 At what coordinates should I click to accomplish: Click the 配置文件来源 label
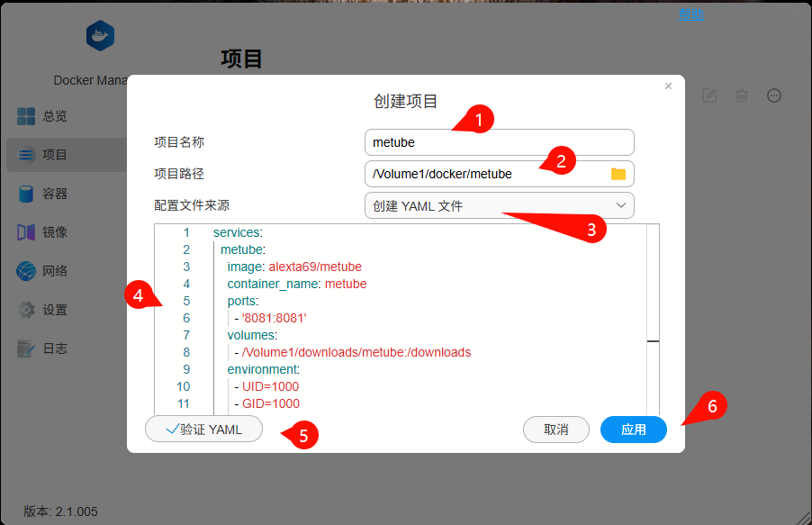[192, 205]
